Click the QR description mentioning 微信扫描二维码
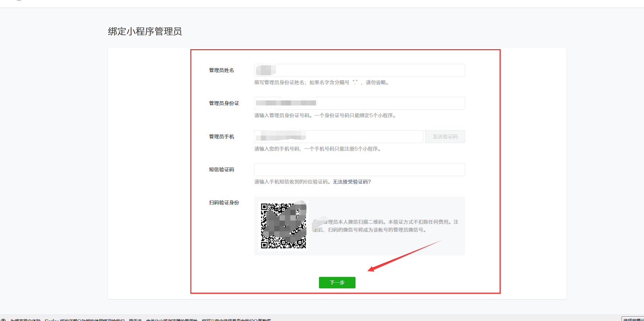 point(385,226)
